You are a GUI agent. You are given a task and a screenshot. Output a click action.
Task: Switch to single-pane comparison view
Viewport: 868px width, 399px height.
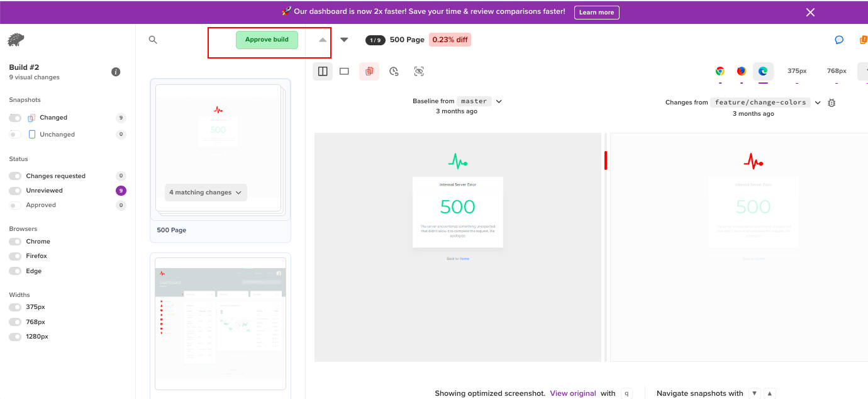[x=344, y=71]
